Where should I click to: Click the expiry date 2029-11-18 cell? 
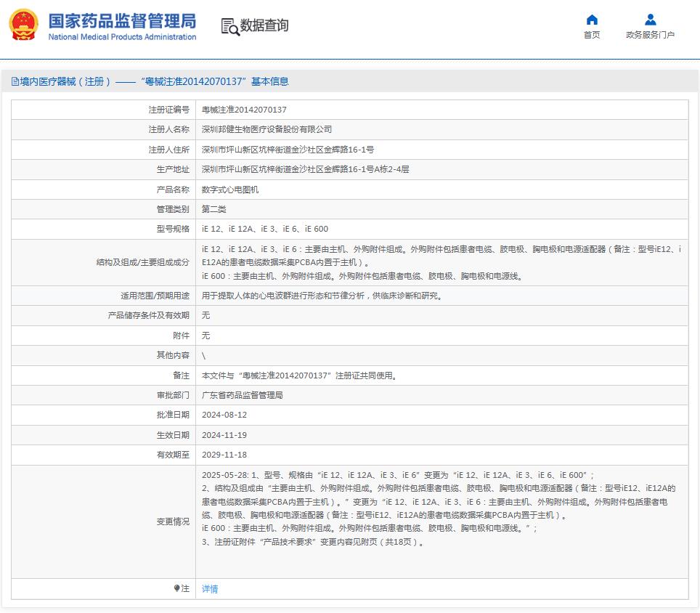coord(231,456)
